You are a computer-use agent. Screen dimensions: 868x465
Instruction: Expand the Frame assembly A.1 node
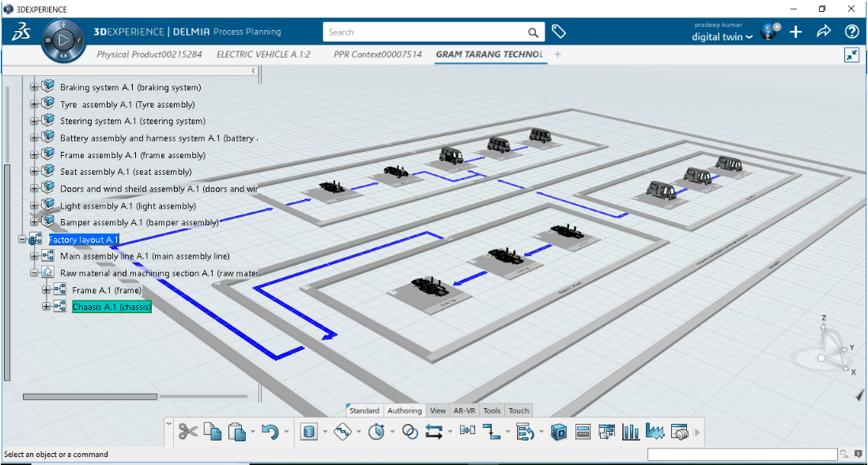[34, 155]
